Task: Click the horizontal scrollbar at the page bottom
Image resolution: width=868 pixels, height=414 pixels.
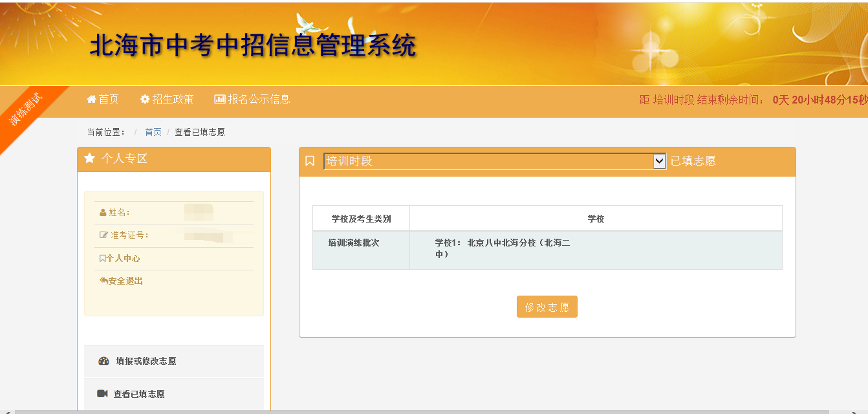Action: coord(420,411)
